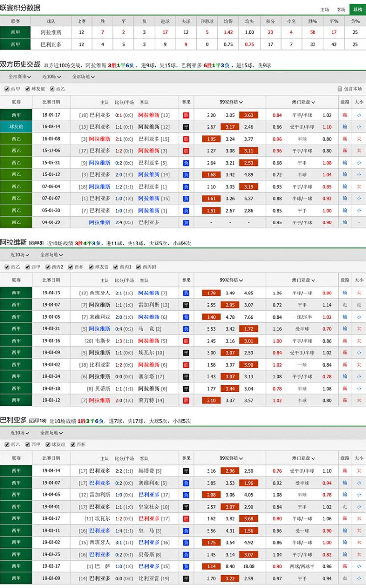Click the 负 result badge in 07-01-07 row
The width and height of the screenshot is (366, 588).
pyautogui.click(x=186, y=198)
